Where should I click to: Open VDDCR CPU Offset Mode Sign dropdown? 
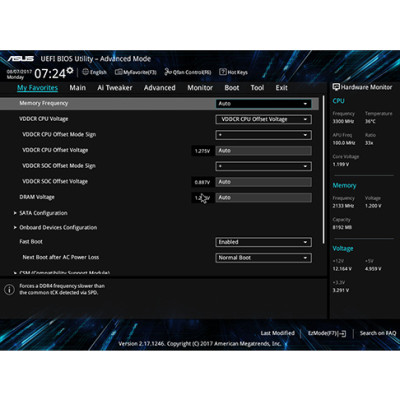264,135
